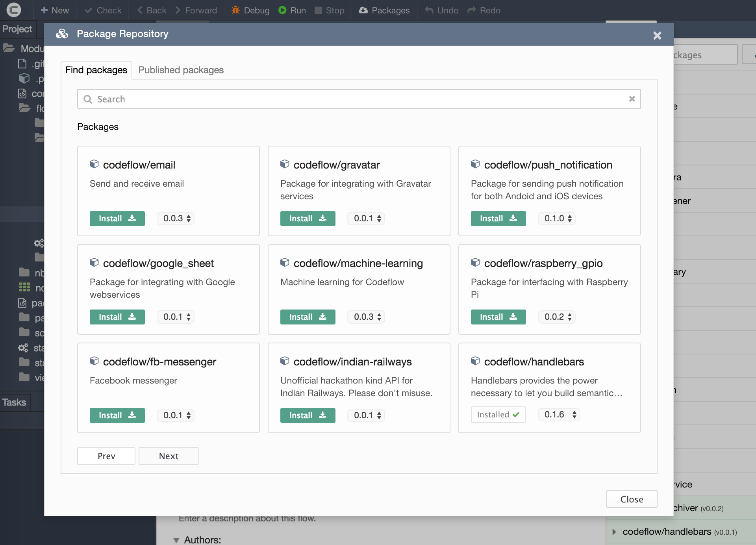Image resolution: width=756 pixels, height=545 pixels.
Task: Open the Project panel tab
Action: coord(17,29)
